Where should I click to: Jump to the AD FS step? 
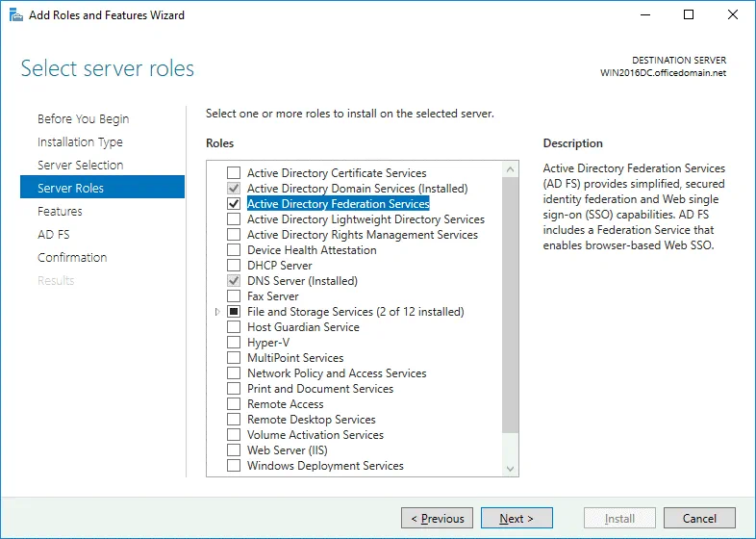coord(53,235)
